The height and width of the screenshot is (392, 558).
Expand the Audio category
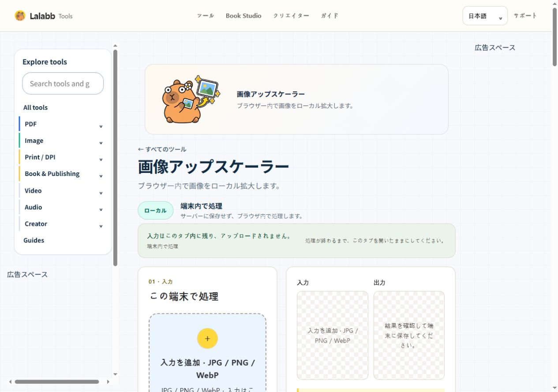[63, 207]
